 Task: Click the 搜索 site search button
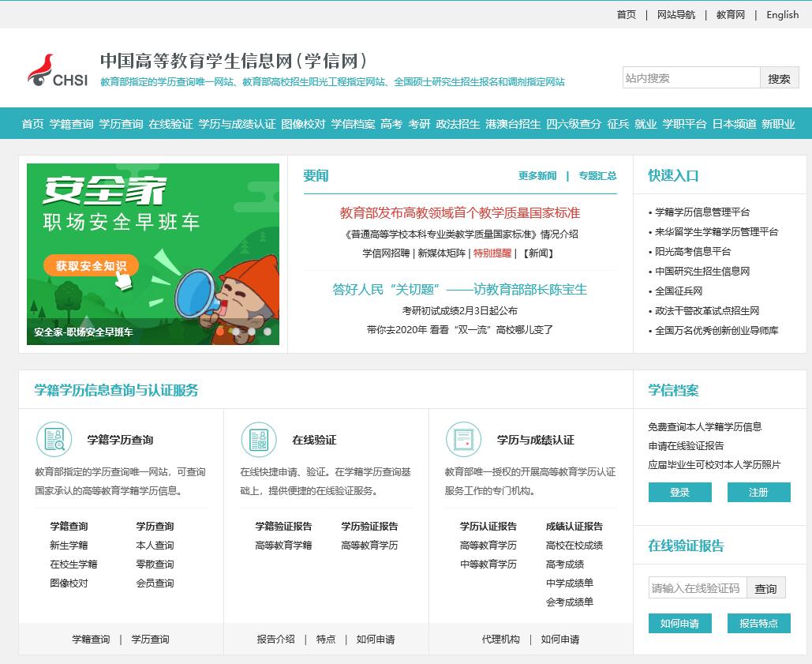coord(778,77)
